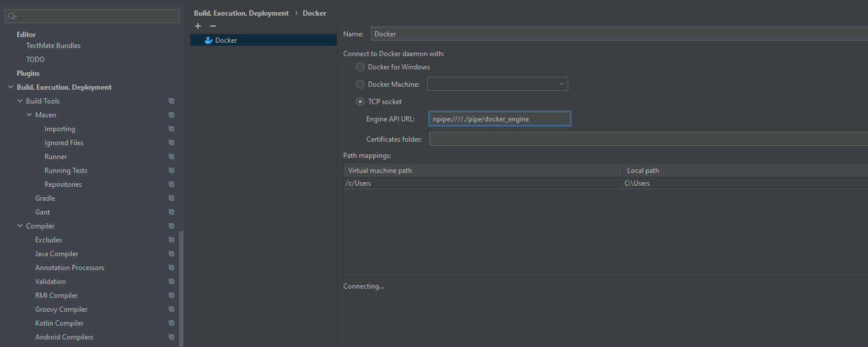Viewport: 868px width, 347px height.
Task: Click the search magnifier icon in settings
Action: (12, 16)
